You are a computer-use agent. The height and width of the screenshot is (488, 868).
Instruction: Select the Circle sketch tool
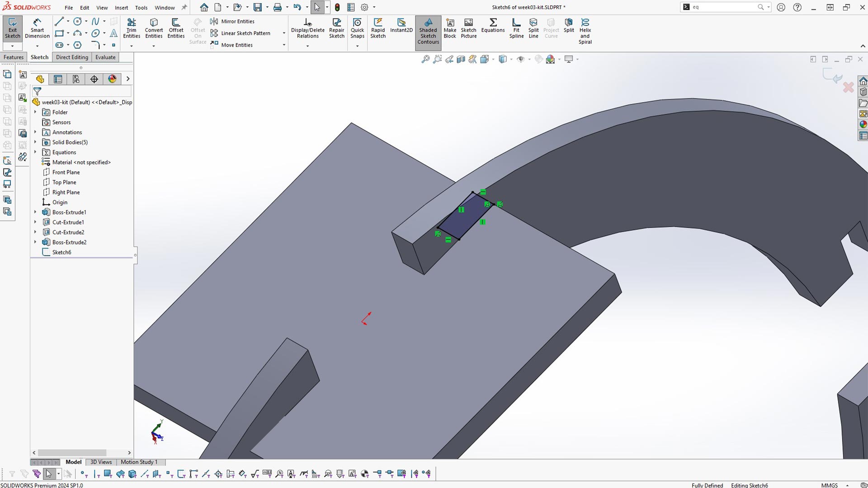click(x=77, y=21)
